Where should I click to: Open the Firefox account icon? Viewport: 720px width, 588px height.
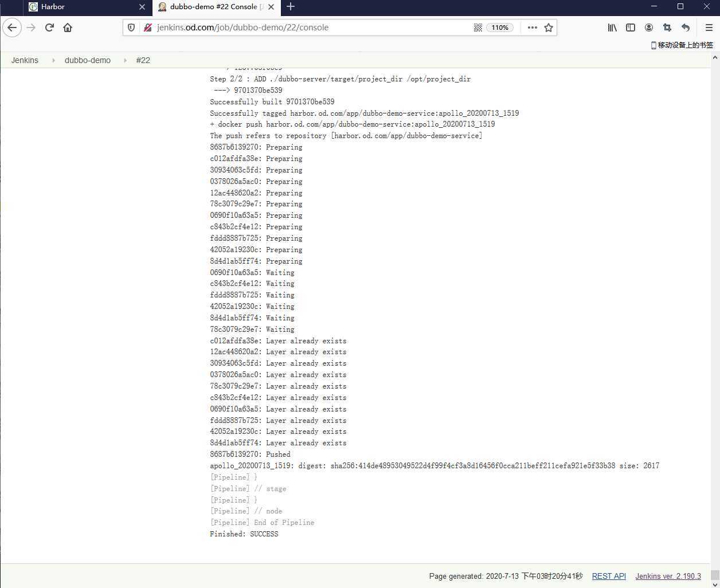point(649,28)
